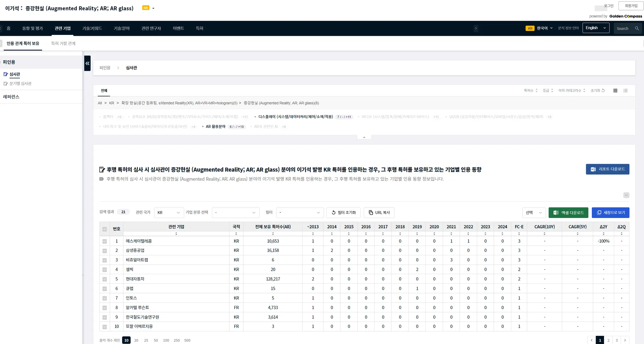
Task: Open English analysis language dropdown
Action: pos(596,28)
